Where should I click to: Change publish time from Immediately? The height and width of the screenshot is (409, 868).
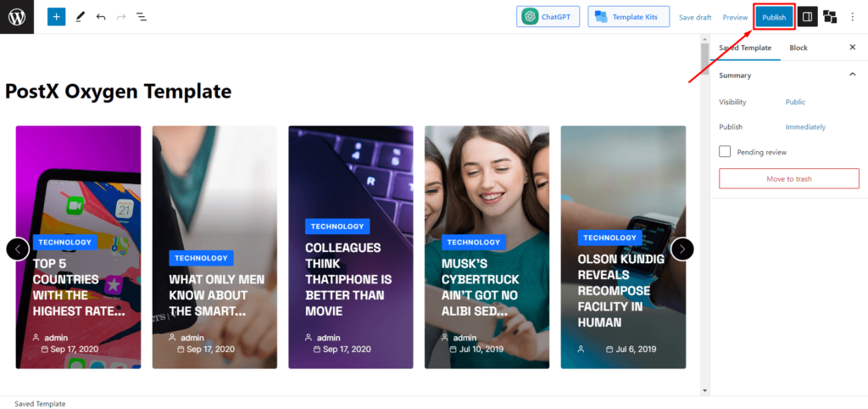805,127
